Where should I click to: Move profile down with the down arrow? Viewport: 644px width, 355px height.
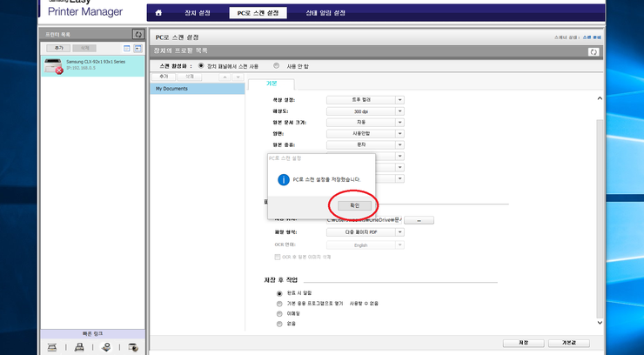pyautogui.click(x=238, y=77)
